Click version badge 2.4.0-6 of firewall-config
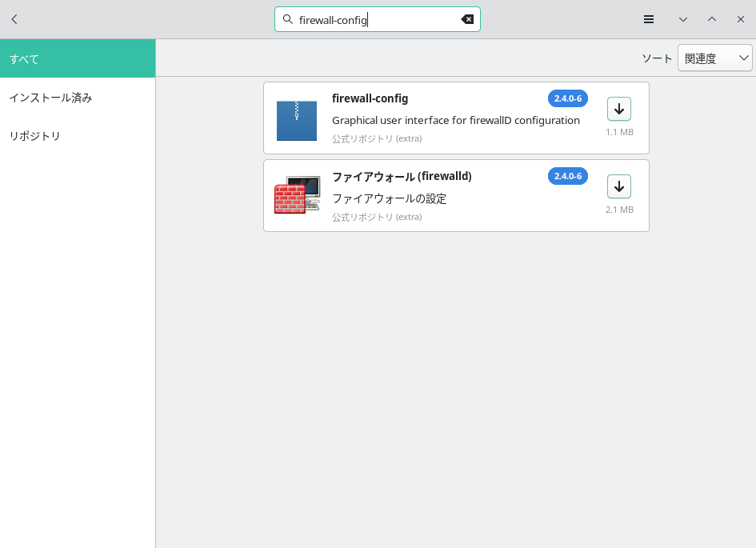The width and height of the screenshot is (756, 548). [x=567, y=98]
